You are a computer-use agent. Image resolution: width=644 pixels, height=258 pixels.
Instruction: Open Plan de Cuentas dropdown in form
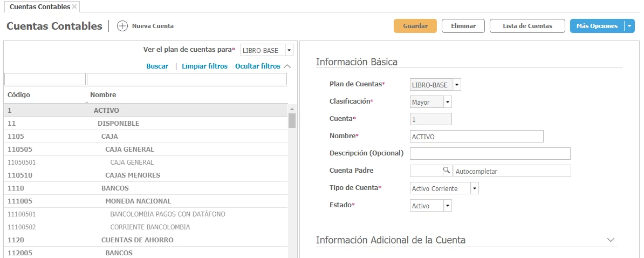457,85
